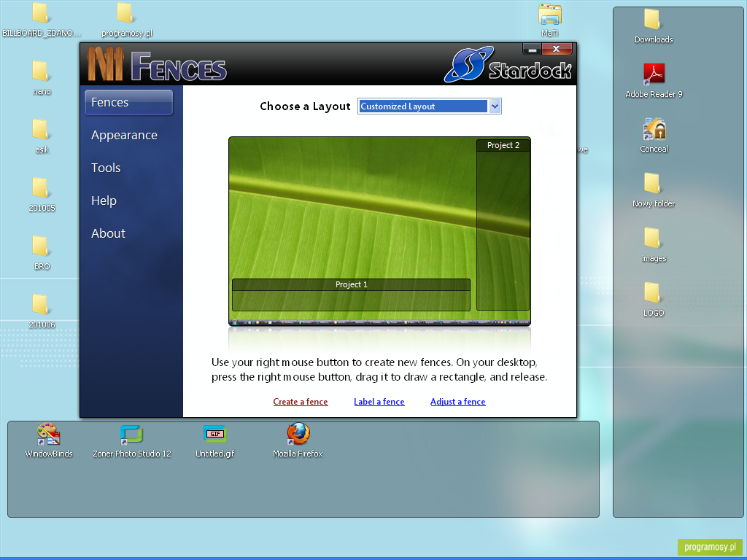The image size is (747, 560).
Task: Open the Downloads folder icon
Action: tap(653, 20)
